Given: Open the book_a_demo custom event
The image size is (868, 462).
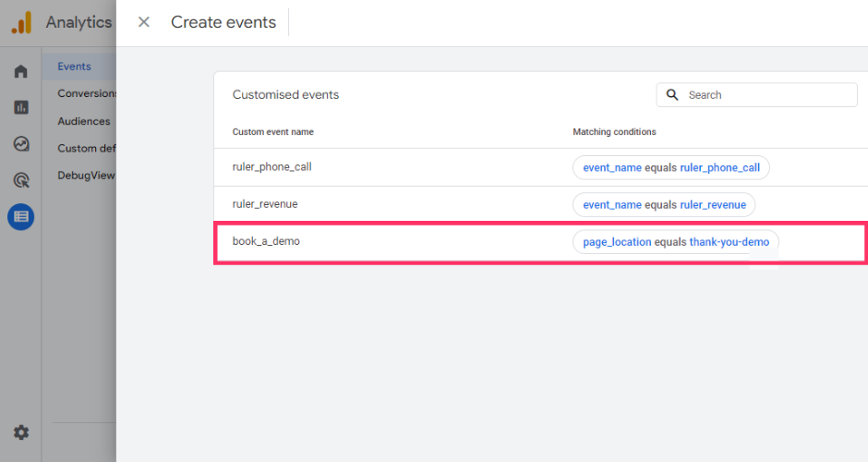Looking at the screenshot, I should 266,241.
